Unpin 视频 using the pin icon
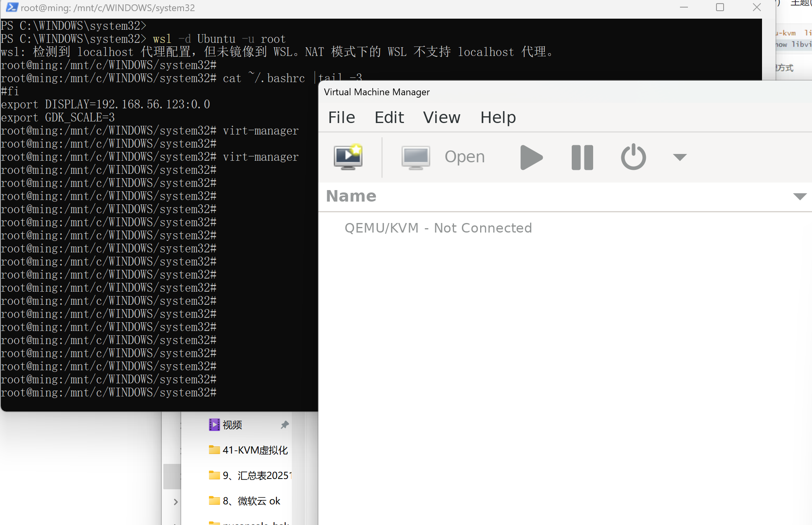This screenshot has width=812, height=525. point(285,425)
